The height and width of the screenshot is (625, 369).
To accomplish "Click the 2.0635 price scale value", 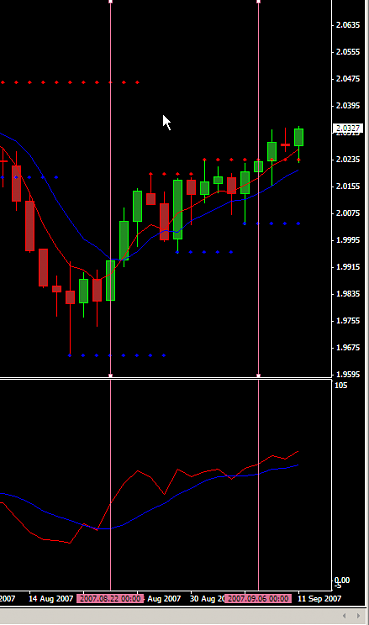I will [348, 25].
